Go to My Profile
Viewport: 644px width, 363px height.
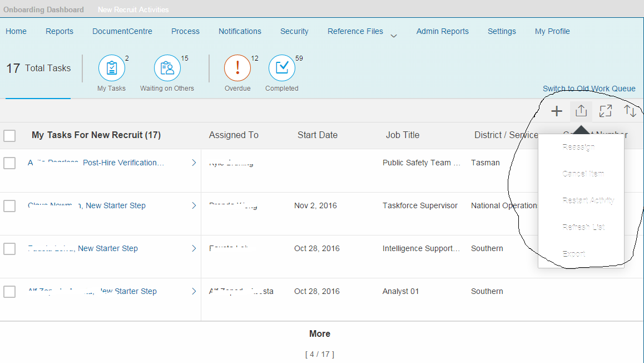point(552,31)
